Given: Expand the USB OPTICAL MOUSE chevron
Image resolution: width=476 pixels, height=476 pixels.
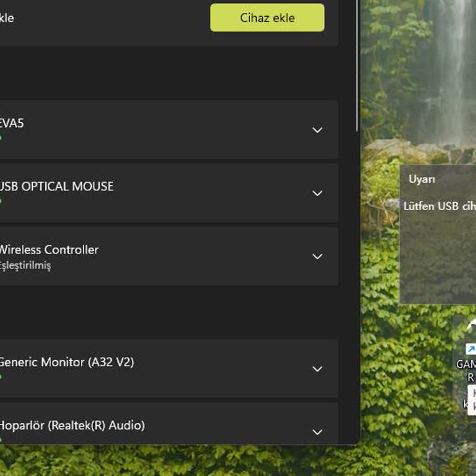Looking at the screenshot, I should coord(317,193).
